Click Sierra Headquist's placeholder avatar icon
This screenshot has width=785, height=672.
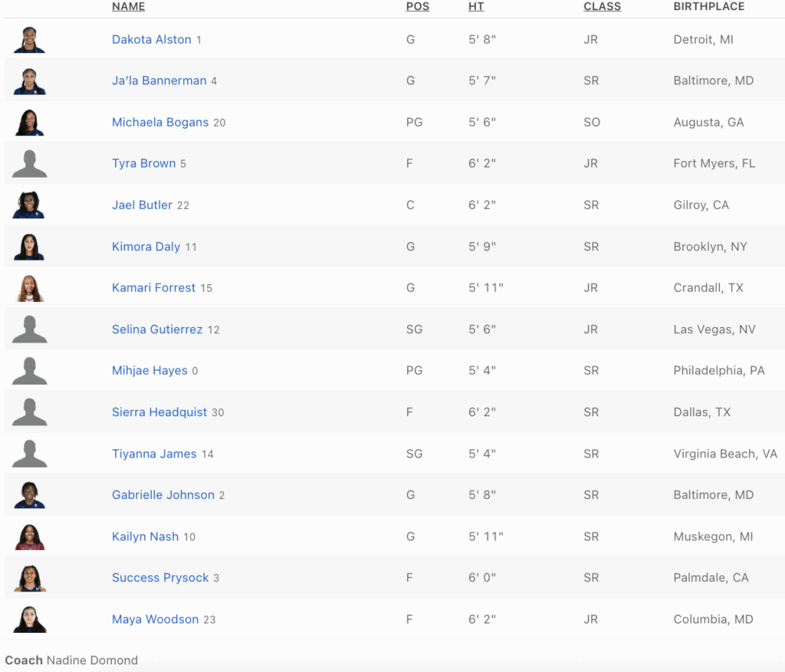(30, 412)
